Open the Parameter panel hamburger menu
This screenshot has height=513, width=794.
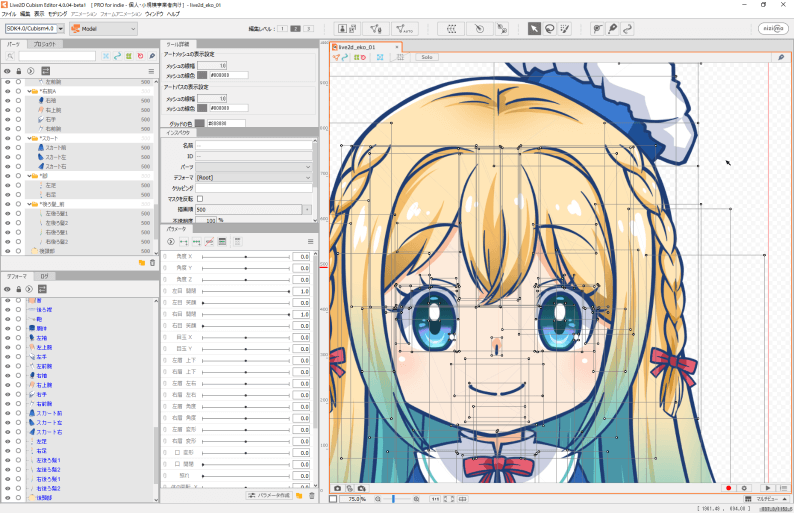(x=310, y=242)
